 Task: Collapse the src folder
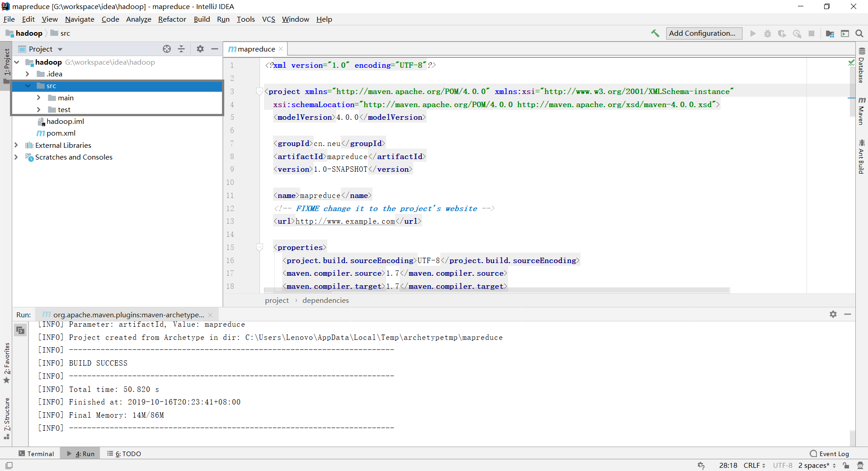tap(28, 85)
